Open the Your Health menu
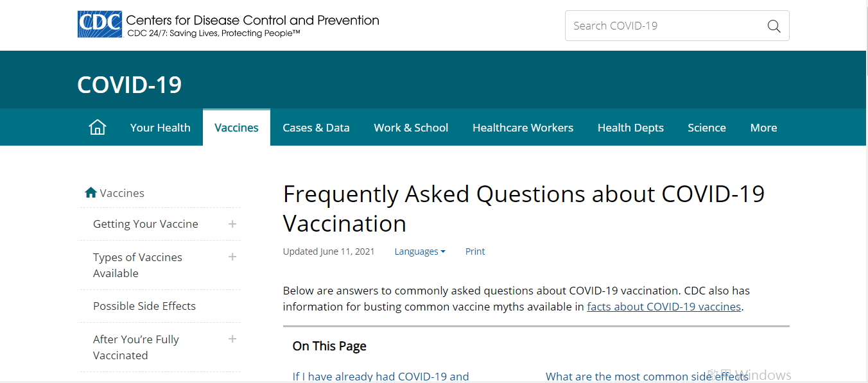 tap(160, 128)
